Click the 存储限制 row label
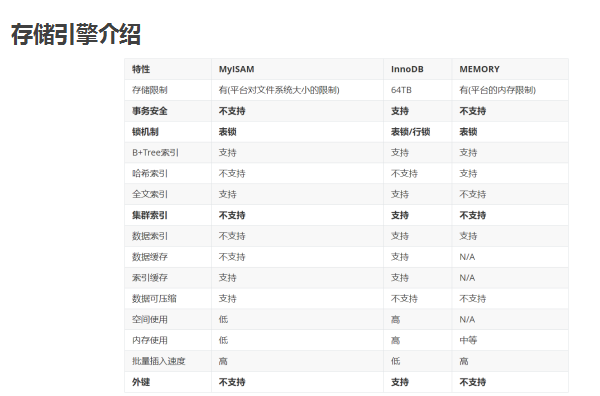Viewport: 600px width, 396px height. coord(150,90)
